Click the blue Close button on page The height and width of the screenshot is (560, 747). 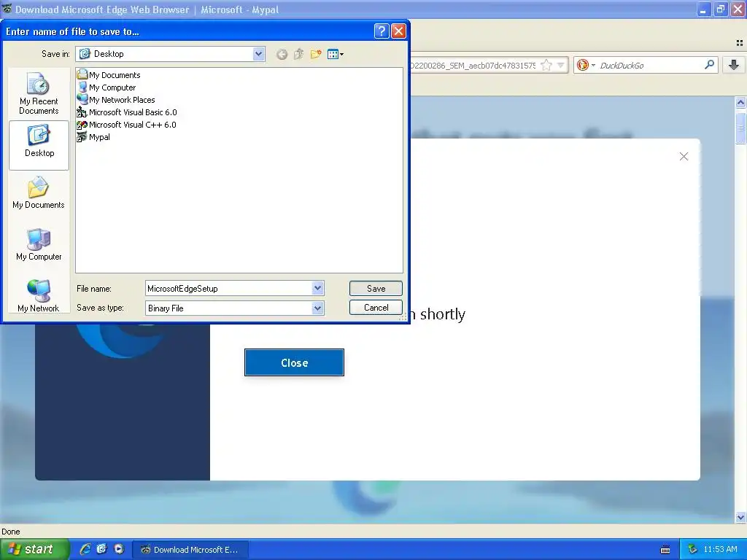point(294,362)
